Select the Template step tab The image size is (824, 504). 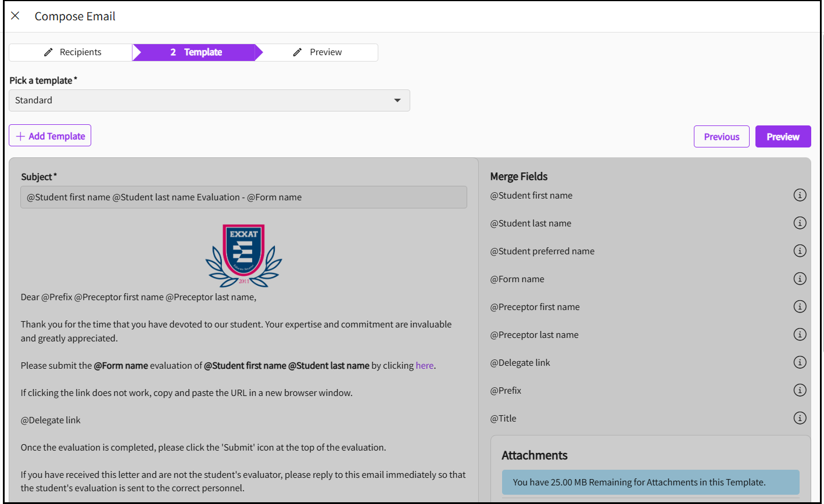[195, 52]
